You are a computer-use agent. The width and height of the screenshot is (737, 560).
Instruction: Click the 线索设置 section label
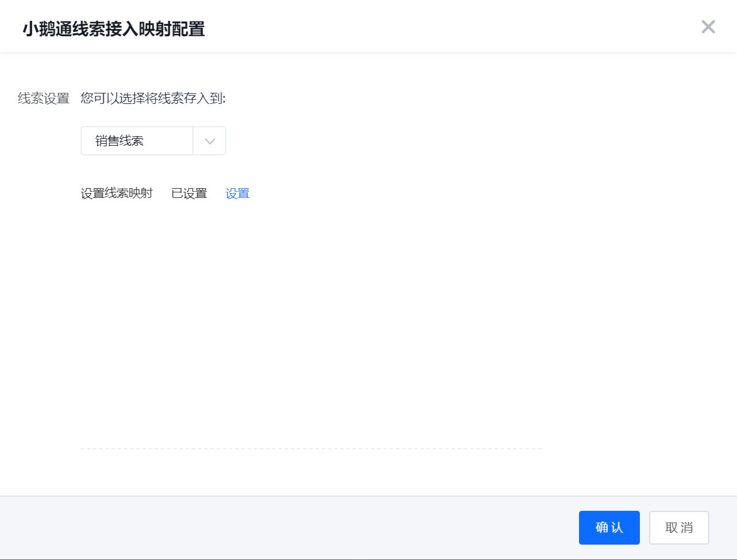[x=44, y=98]
